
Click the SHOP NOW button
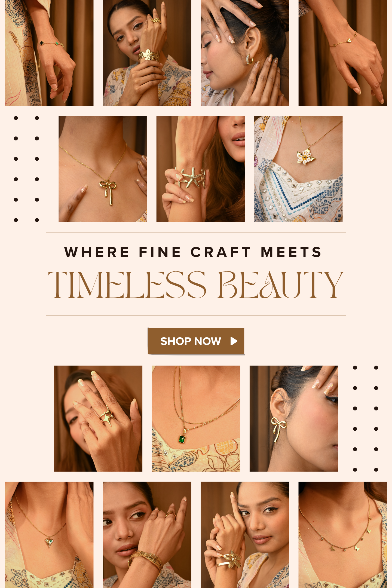(x=196, y=341)
